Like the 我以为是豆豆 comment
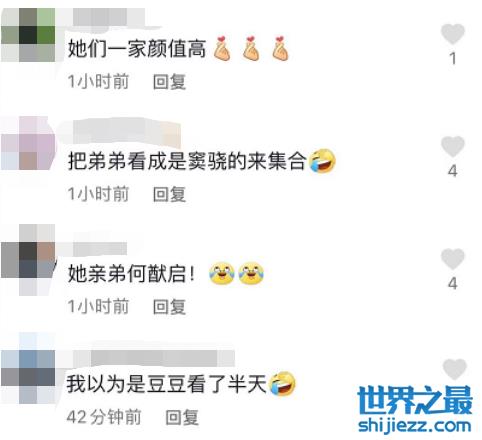482x440 pixels. coord(455,369)
